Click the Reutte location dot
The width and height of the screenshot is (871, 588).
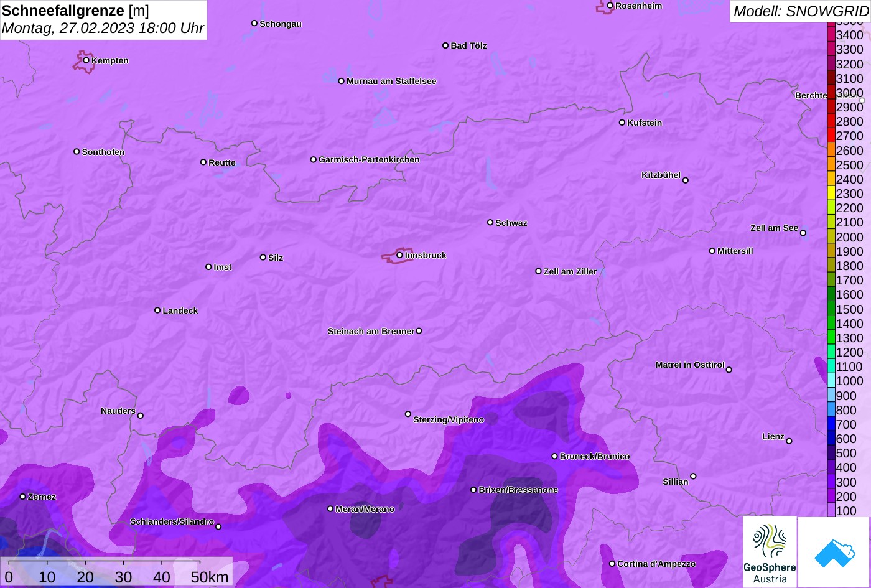(203, 162)
